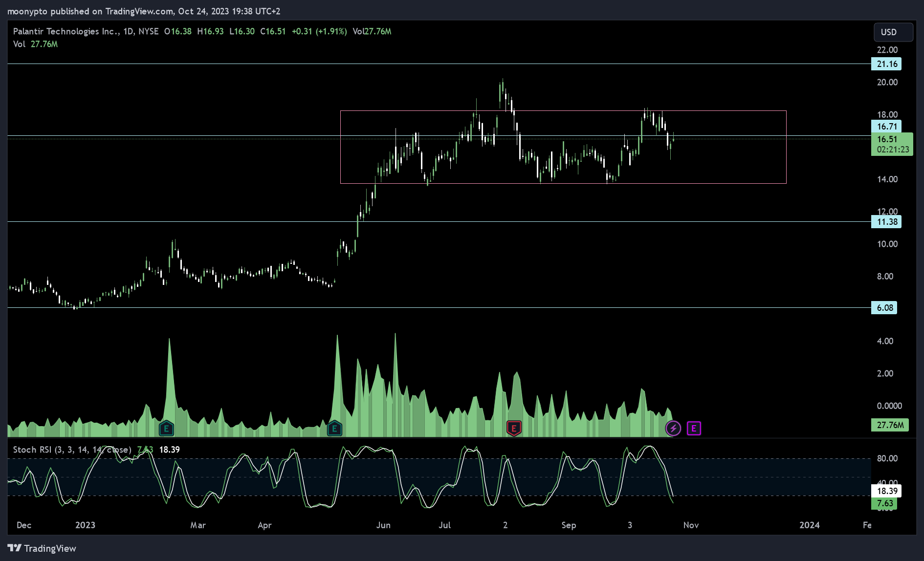Click the Jun label on time axis
Viewport: 924px width, 561px height.
[383, 525]
